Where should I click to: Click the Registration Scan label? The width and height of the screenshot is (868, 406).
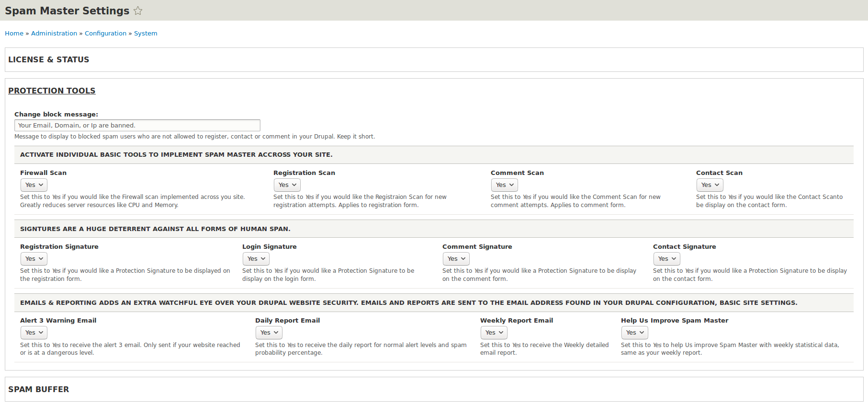(x=304, y=173)
